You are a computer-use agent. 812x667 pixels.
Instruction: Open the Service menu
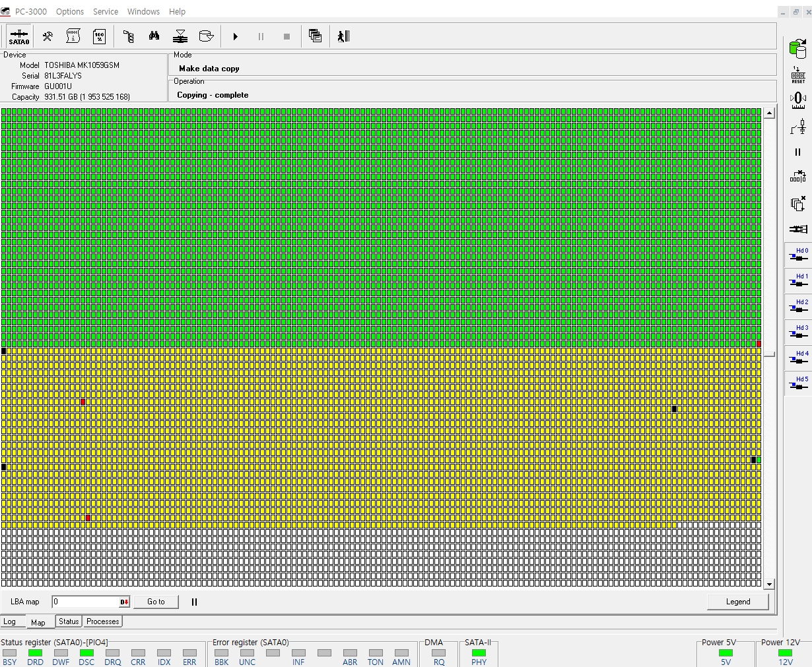click(106, 11)
